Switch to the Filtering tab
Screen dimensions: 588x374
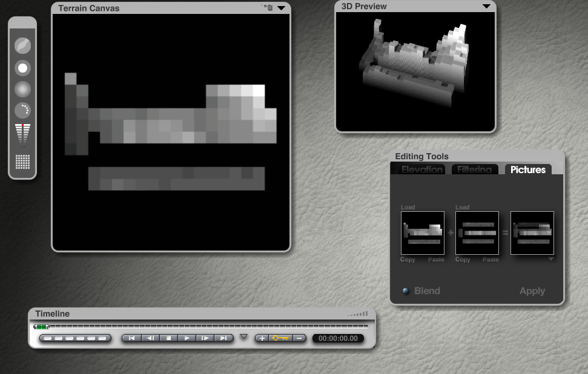[475, 170]
